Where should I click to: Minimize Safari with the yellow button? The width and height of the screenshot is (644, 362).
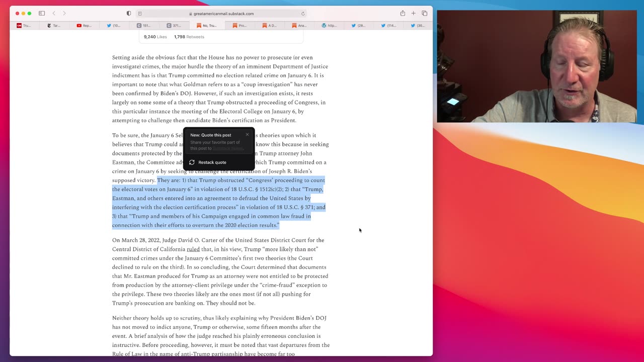pyautogui.click(x=23, y=14)
